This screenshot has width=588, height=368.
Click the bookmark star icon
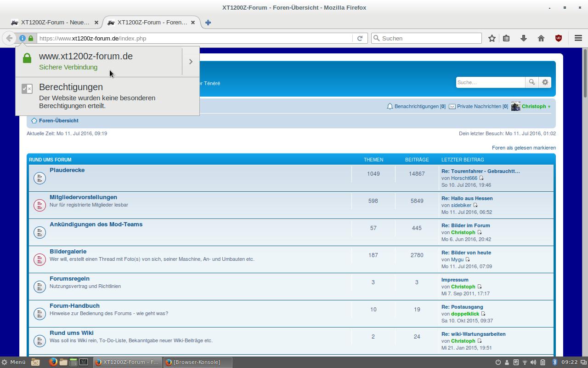[492, 38]
